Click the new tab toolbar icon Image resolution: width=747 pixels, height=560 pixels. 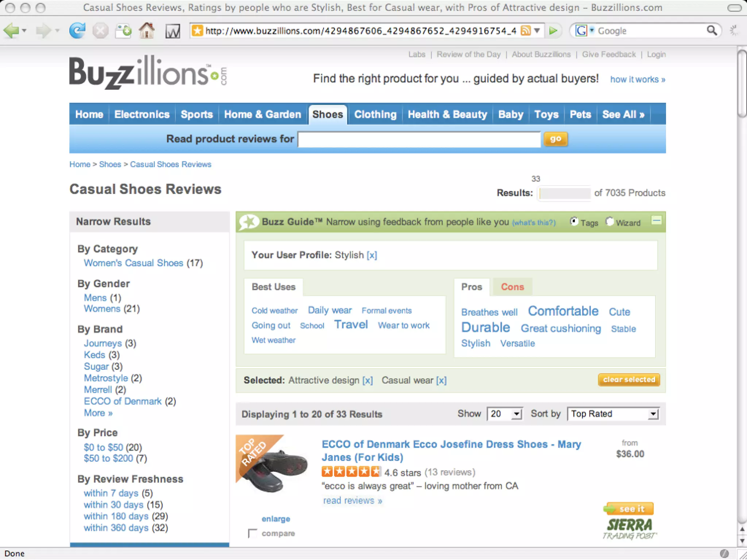click(123, 31)
